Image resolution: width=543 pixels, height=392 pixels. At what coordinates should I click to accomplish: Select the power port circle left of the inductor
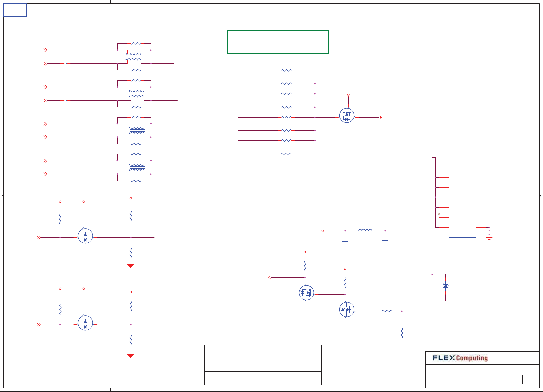(x=322, y=231)
